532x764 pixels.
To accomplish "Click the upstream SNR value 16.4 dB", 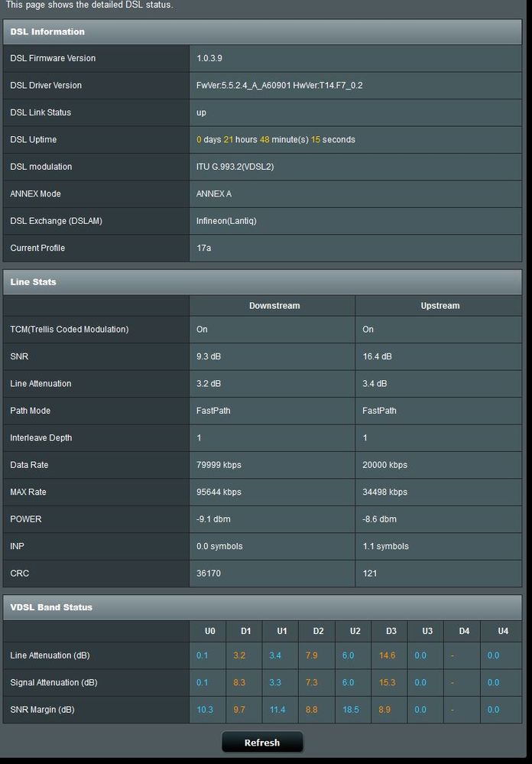I will 378,356.
